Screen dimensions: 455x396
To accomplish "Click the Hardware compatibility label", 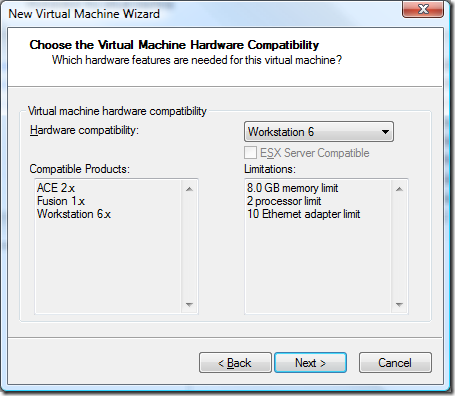I will click(x=84, y=130).
